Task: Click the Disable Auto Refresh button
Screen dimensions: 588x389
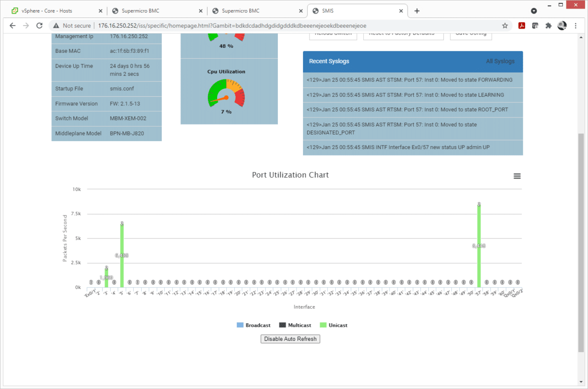Action: pos(290,339)
